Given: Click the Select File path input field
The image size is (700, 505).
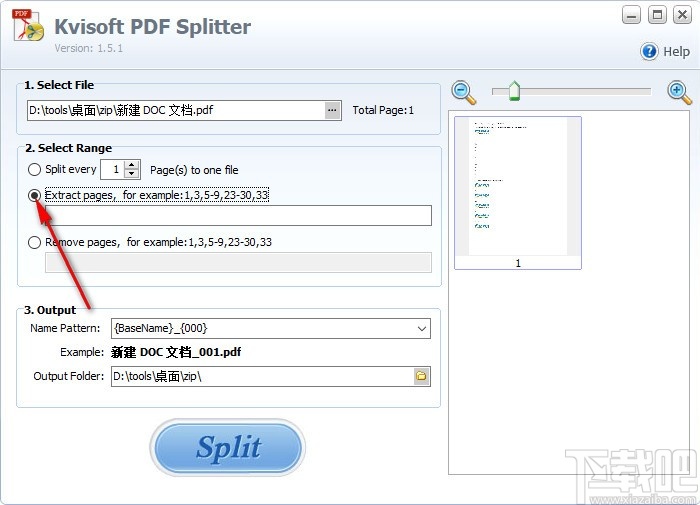Looking at the screenshot, I should (x=176, y=110).
